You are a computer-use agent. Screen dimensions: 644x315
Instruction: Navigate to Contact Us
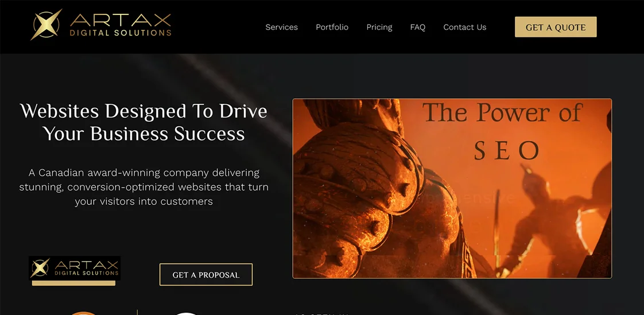coord(464,27)
